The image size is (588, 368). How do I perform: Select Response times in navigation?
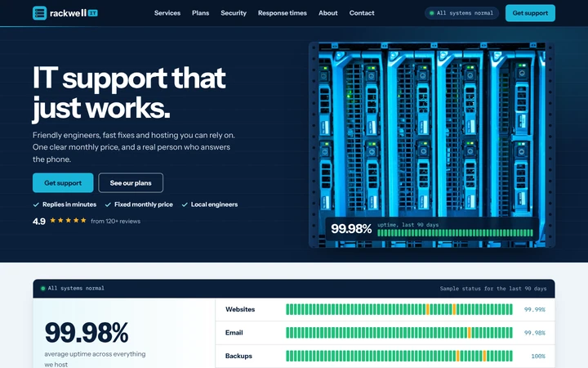283,13
